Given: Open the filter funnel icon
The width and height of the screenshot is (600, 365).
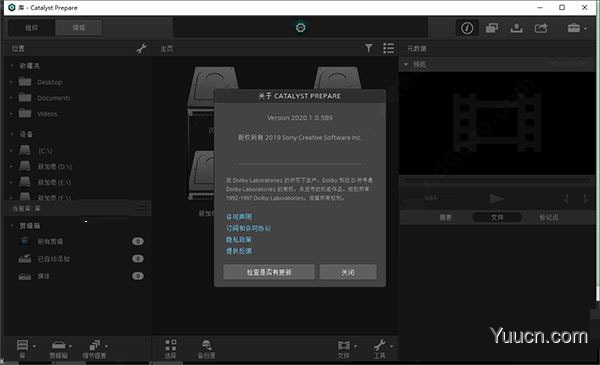Looking at the screenshot, I should coord(368,48).
